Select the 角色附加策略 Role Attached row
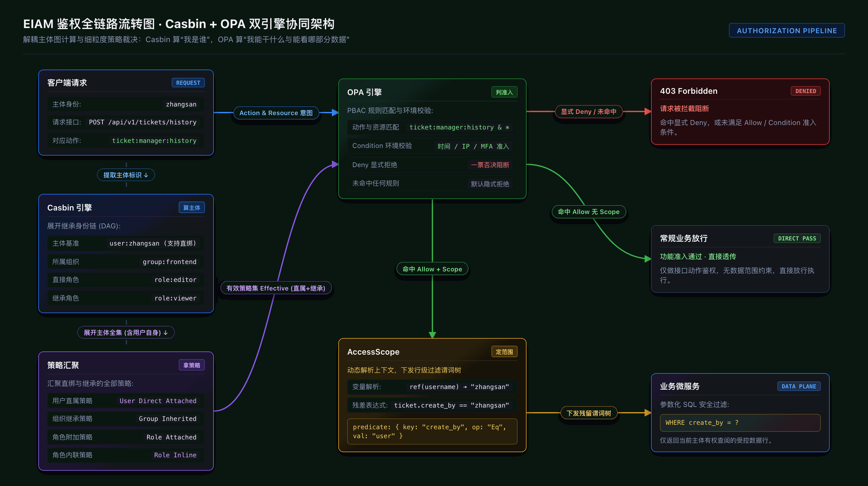The image size is (868, 486). pyautogui.click(x=126, y=437)
